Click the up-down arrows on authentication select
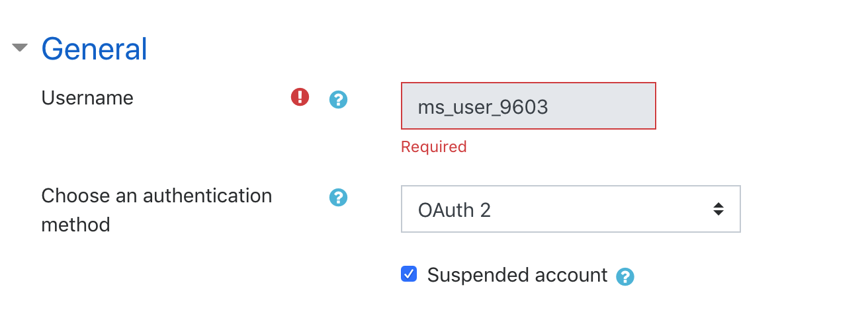This screenshot has width=868, height=320. tap(718, 210)
